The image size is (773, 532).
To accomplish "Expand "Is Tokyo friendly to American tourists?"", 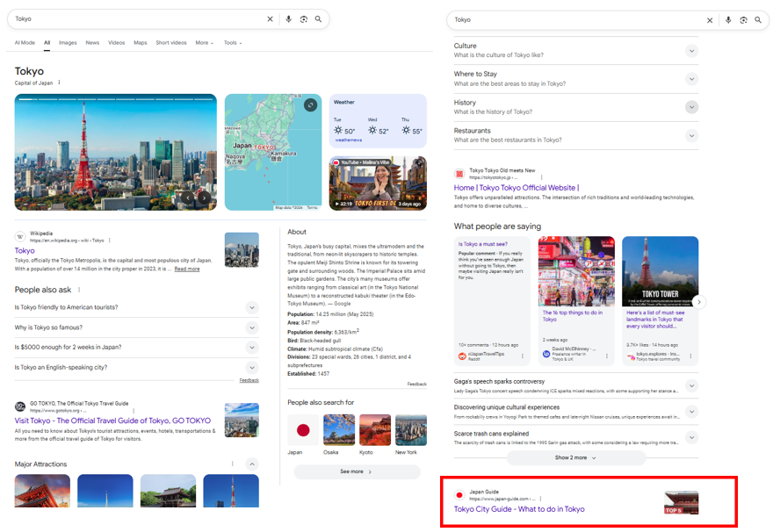I will pyautogui.click(x=251, y=307).
